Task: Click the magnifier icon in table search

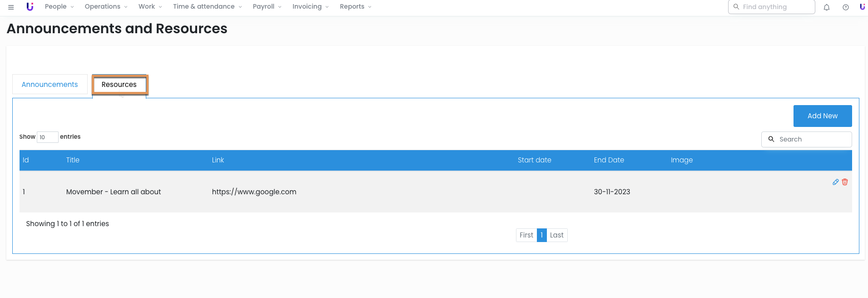Action: [771, 139]
